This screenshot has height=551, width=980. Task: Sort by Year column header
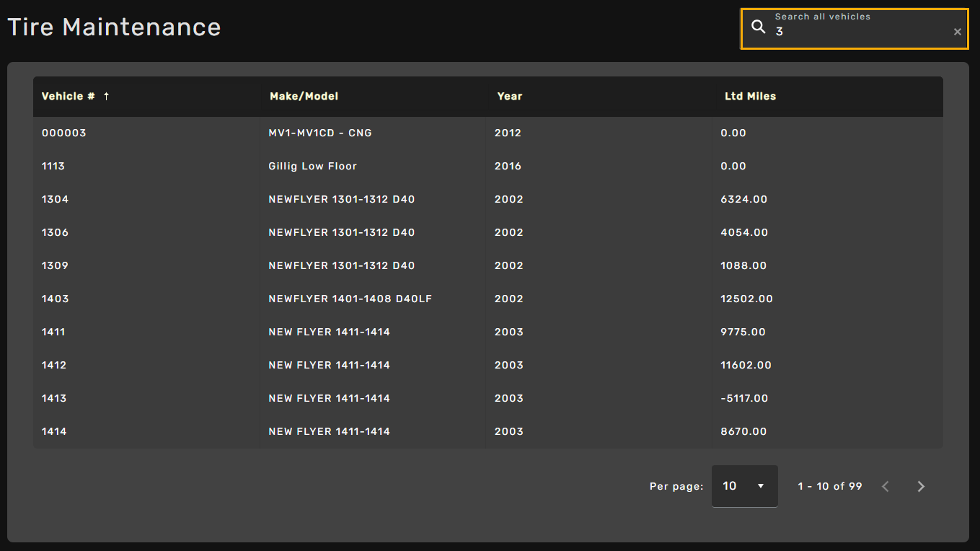(x=509, y=97)
